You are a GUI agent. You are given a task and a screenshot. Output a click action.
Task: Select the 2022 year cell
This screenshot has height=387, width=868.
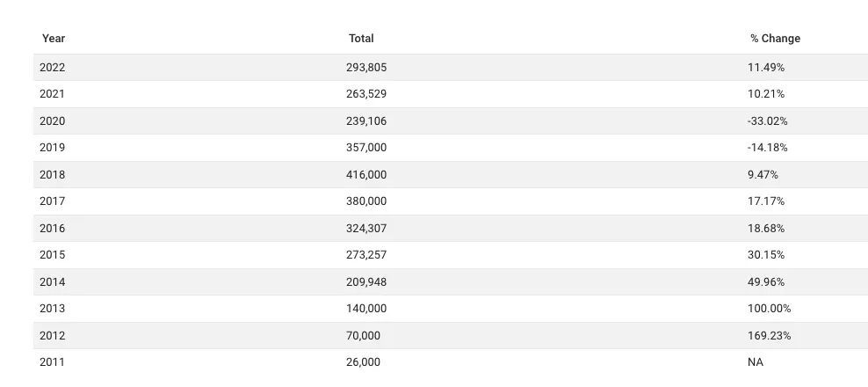click(52, 68)
